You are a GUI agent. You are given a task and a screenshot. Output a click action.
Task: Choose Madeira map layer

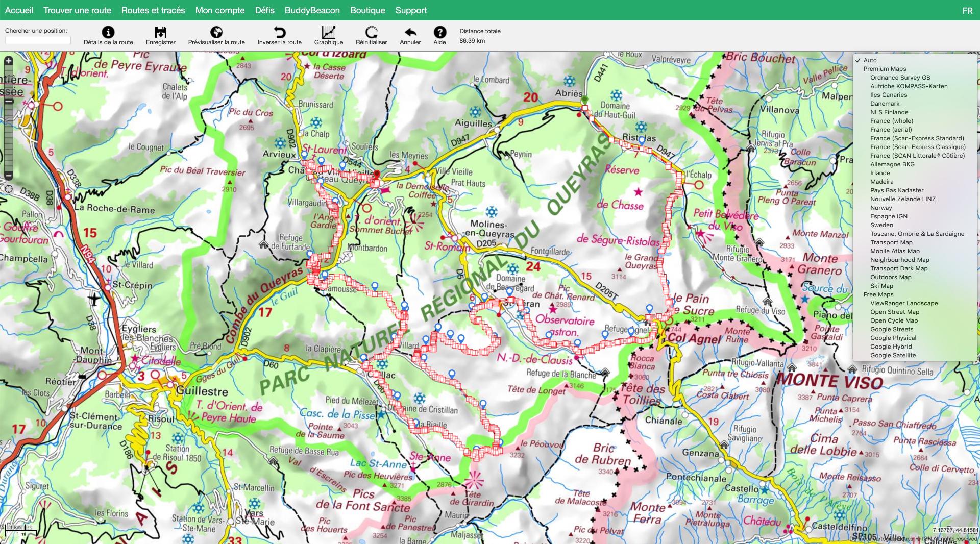coord(882,182)
